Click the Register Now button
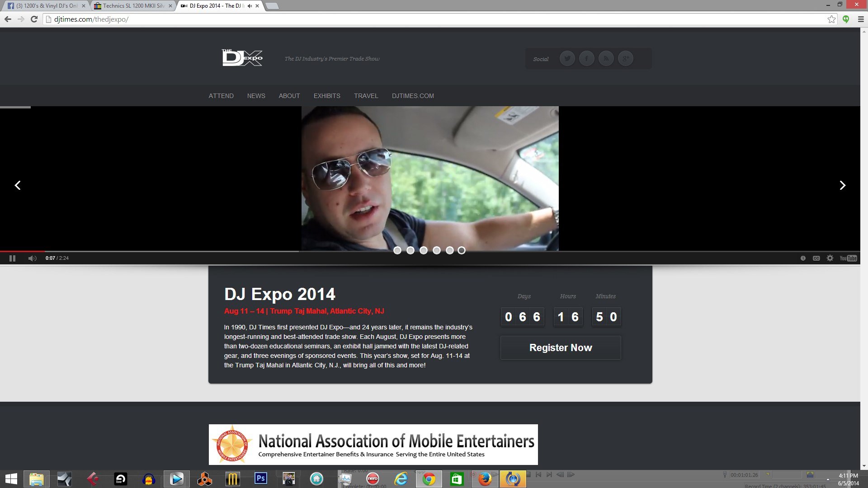The height and width of the screenshot is (488, 868). click(x=561, y=347)
